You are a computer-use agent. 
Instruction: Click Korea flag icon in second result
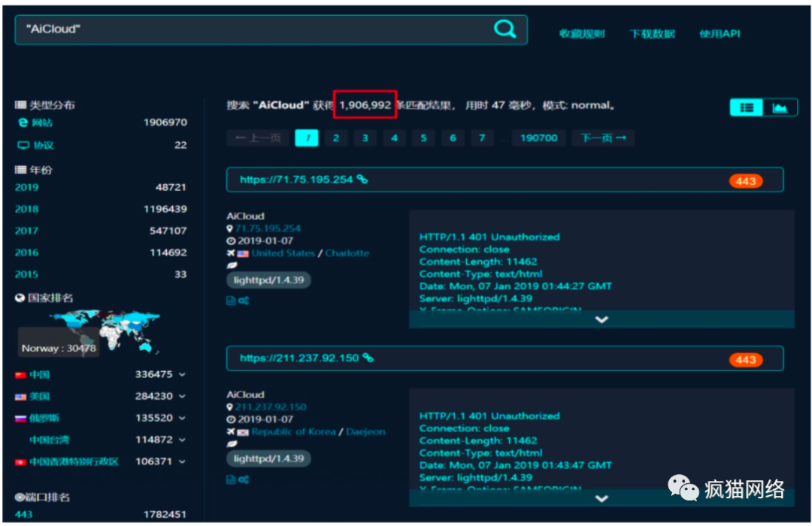coord(243,432)
